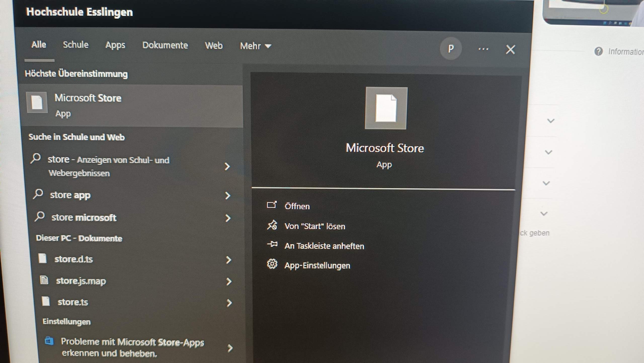Switch to the Dokumente tab
Image resolution: width=644 pixels, height=363 pixels.
click(165, 45)
